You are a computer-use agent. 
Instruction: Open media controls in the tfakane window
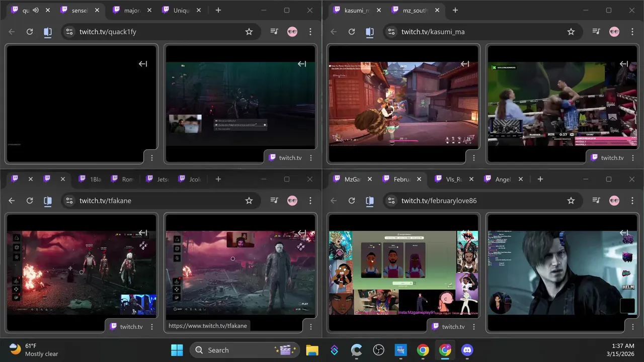coord(274,201)
